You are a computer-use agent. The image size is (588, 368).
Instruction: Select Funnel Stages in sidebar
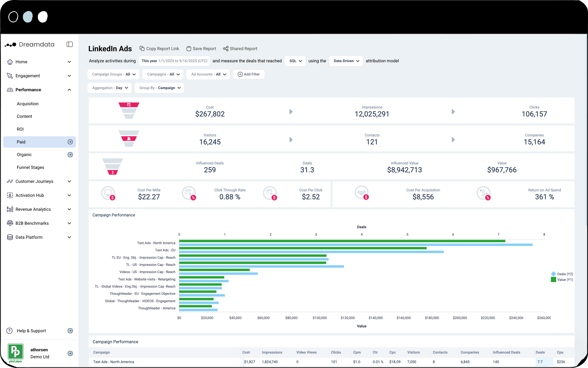click(31, 167)
